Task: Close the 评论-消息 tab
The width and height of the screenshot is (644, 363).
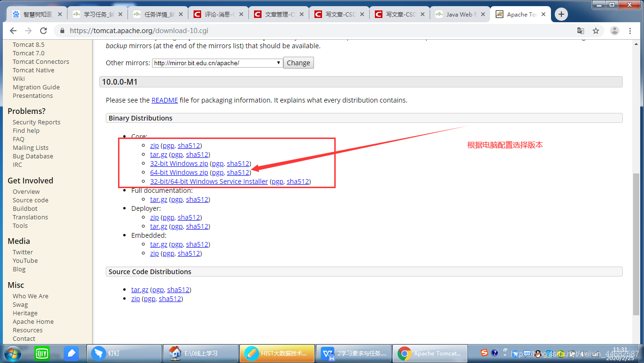Action: coord(241,14)
